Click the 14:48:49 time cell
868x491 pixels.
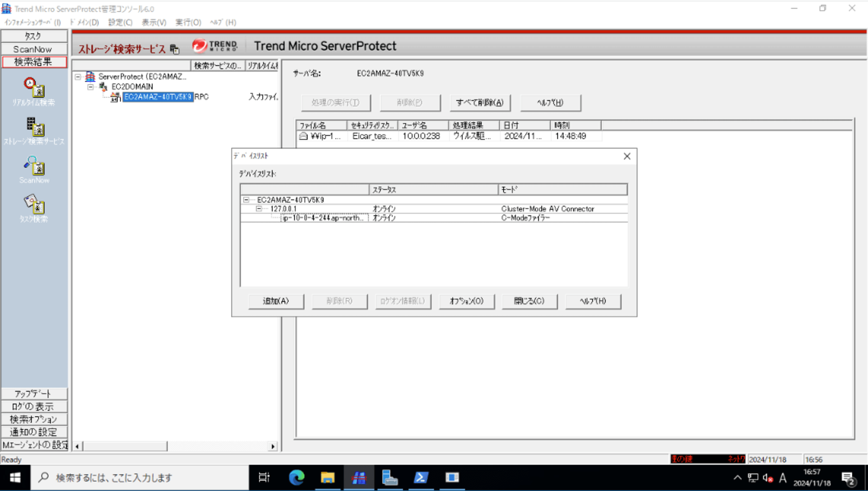pos(570,136)
